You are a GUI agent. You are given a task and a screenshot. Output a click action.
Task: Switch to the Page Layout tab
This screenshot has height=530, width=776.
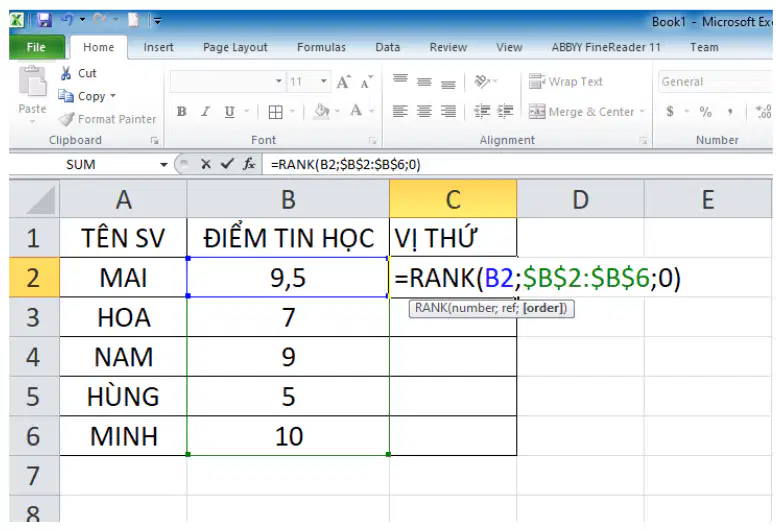(x=235, y=47)
